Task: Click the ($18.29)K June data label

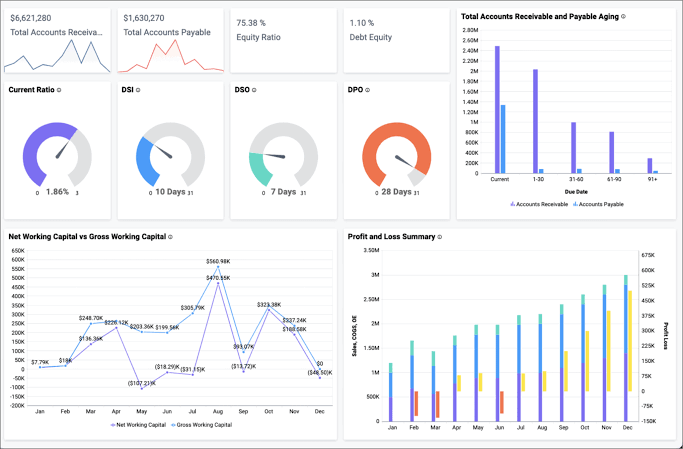Action: (167, 367)
